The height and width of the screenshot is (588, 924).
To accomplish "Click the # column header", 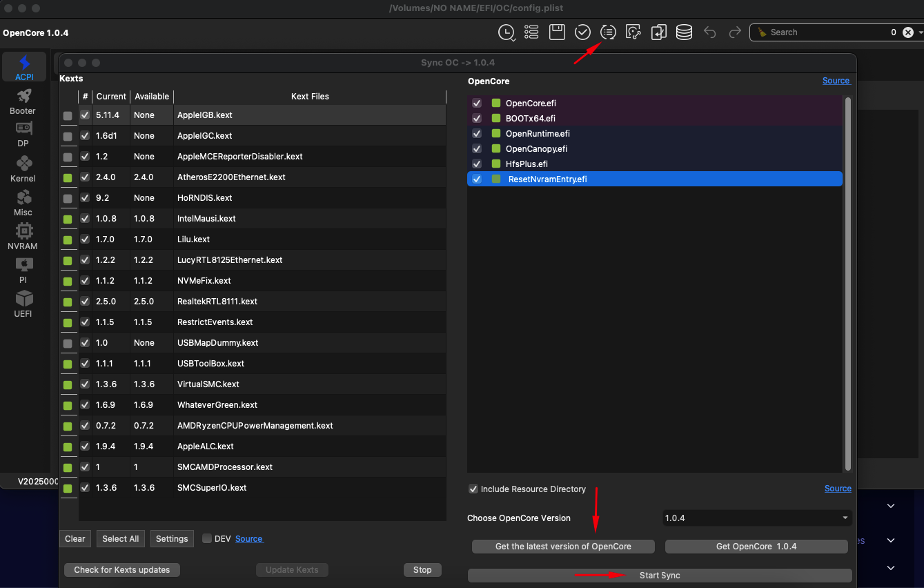I will pos(85,97).
